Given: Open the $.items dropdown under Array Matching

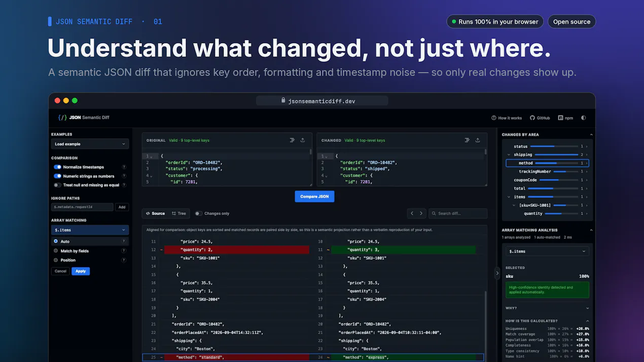Looking at the screenshot, I should [90, 230].
